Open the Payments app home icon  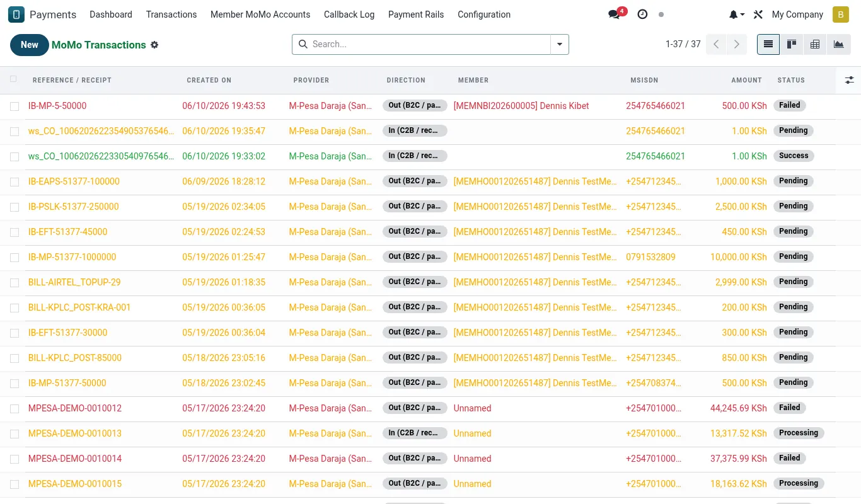click(16, 14)
